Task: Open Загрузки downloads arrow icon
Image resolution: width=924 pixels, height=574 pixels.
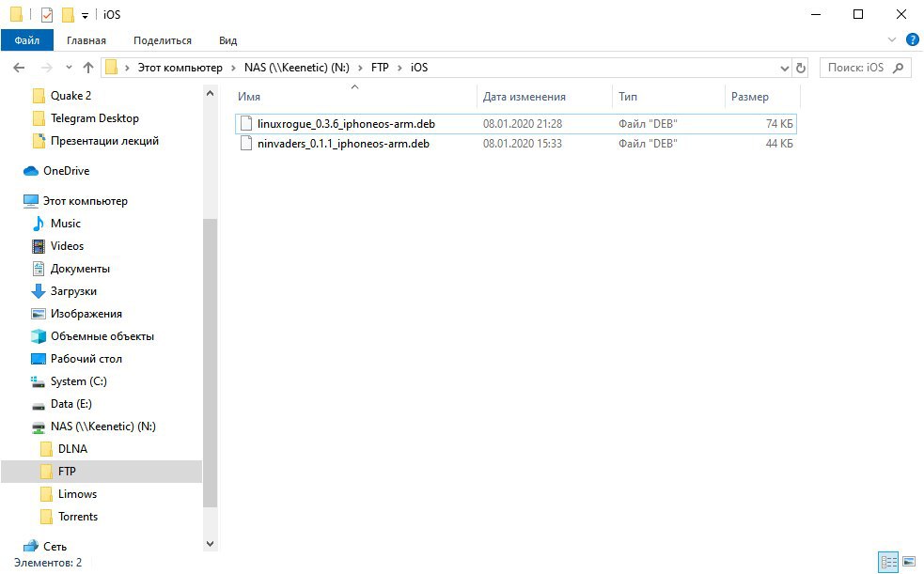Action: coord(39,291)
